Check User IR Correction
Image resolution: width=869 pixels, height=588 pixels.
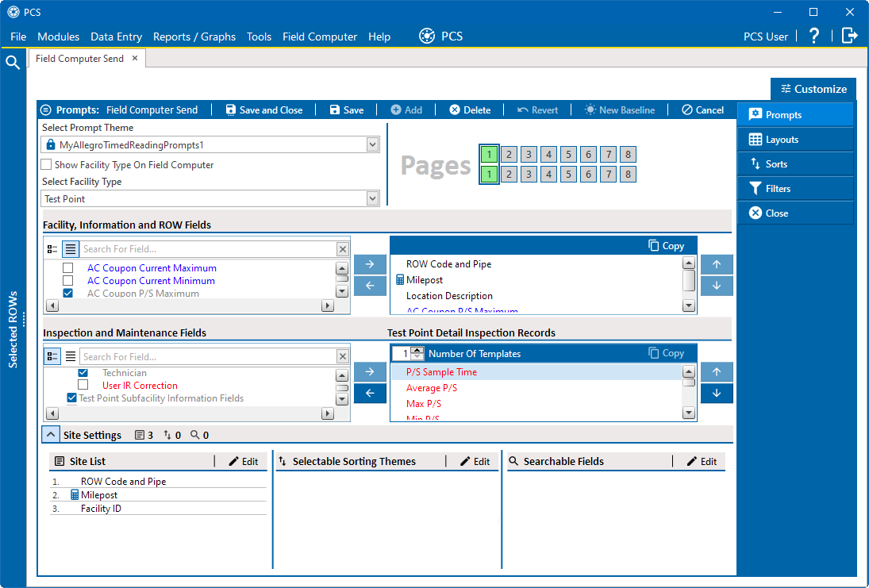(83, 385)
